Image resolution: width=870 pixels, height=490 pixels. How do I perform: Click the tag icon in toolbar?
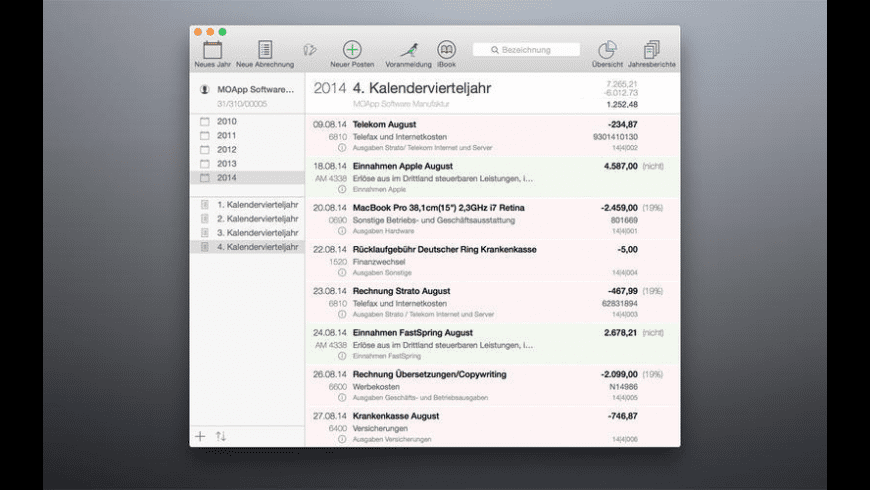click(x=310, y=50)
